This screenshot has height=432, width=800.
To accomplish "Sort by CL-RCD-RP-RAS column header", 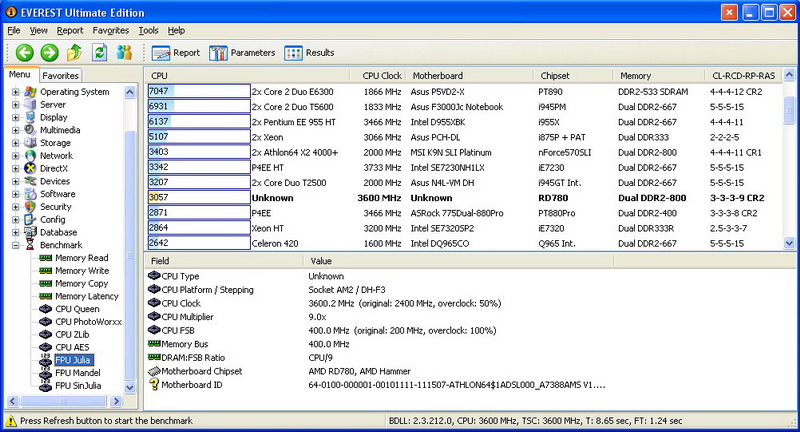I will [743, 75].
